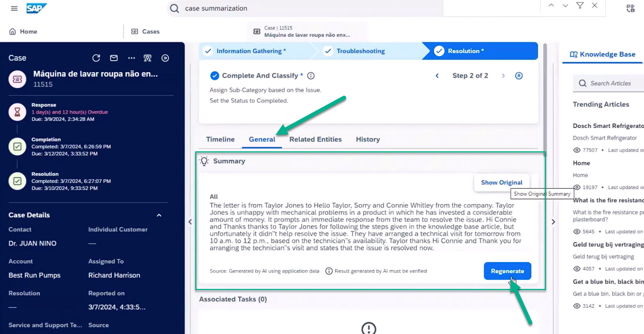644x334 pixels.
Task: Click the Show Original button
Action: (x=502, y=183)
